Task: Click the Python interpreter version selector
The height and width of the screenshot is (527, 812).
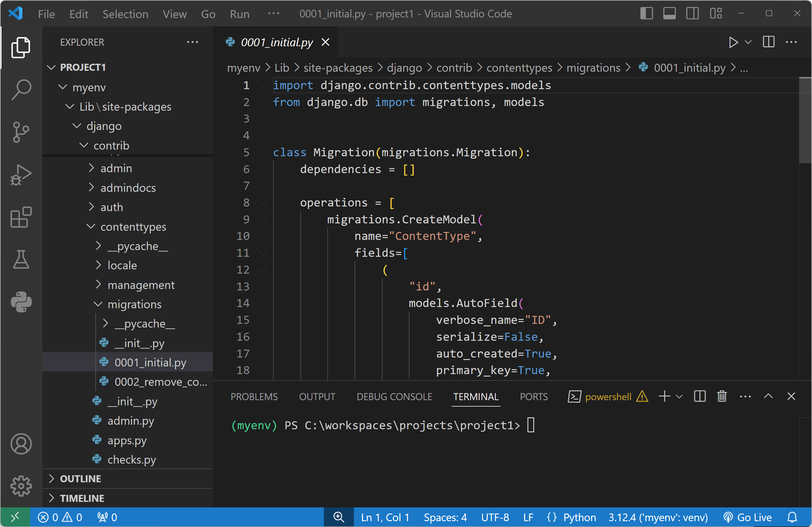Action: [x=658, y=518]
